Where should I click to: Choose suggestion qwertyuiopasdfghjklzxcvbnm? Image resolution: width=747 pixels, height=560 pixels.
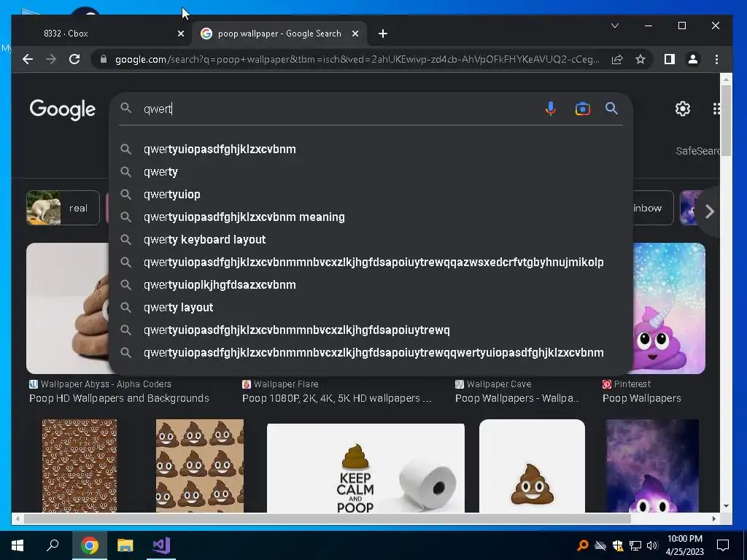(371, 149)
